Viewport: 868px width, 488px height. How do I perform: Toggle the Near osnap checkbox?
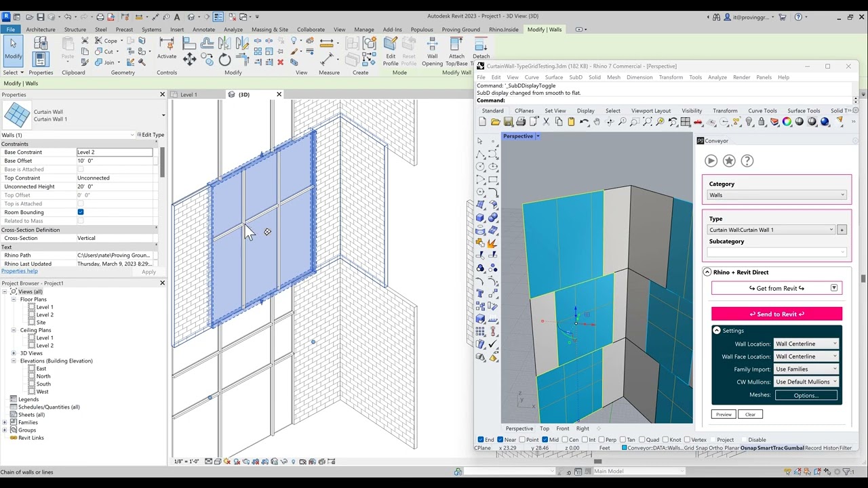click(501, 440)
